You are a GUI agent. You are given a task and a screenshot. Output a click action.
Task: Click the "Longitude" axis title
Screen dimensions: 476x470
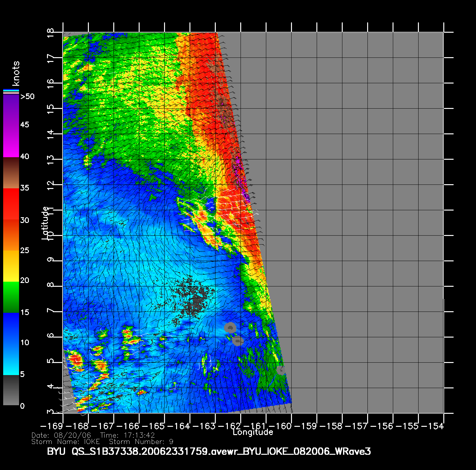[253, 432]
